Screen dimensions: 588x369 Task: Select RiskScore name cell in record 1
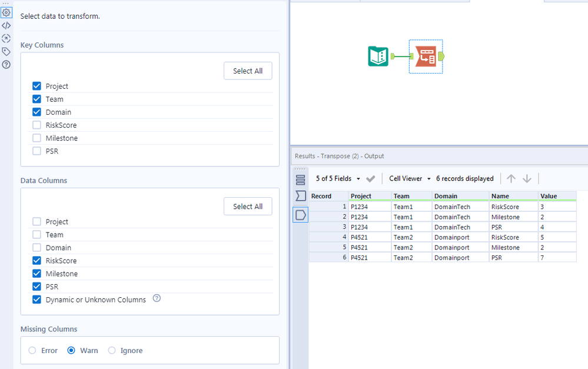[513, 207]
